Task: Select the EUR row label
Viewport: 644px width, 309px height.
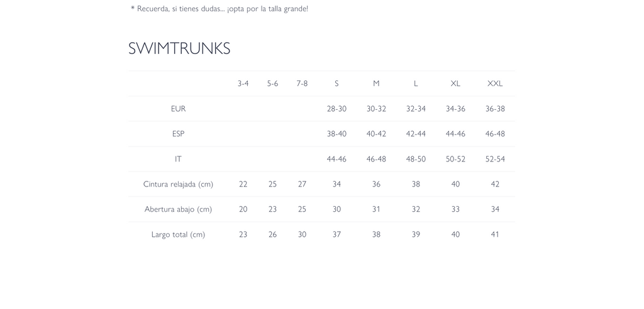Action: click(x=178, y=109)
